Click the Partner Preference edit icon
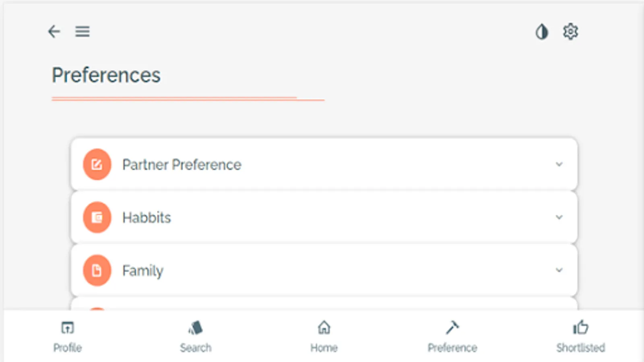644x362 pixels. point(97,165)
